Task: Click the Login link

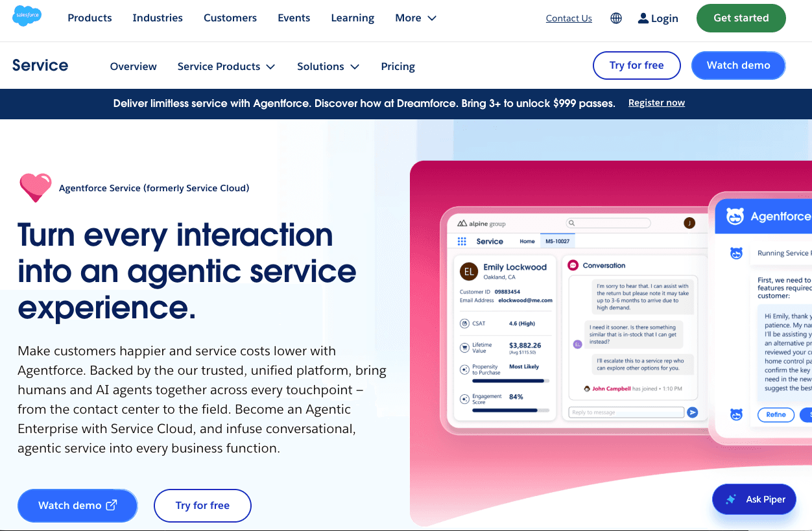Action: click(658, 18)
